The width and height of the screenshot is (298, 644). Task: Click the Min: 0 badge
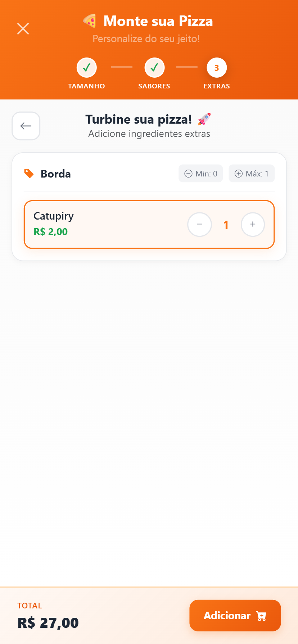point(201,174)
